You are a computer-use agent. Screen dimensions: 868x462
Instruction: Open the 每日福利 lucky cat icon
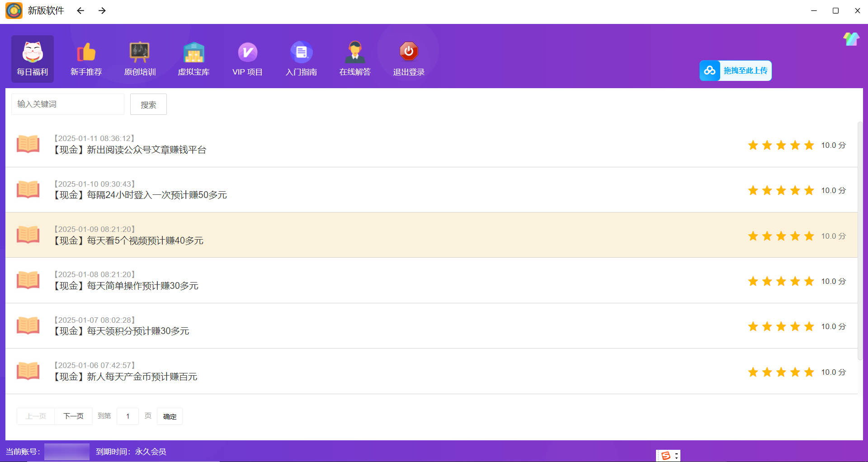[x=33, y=52]
